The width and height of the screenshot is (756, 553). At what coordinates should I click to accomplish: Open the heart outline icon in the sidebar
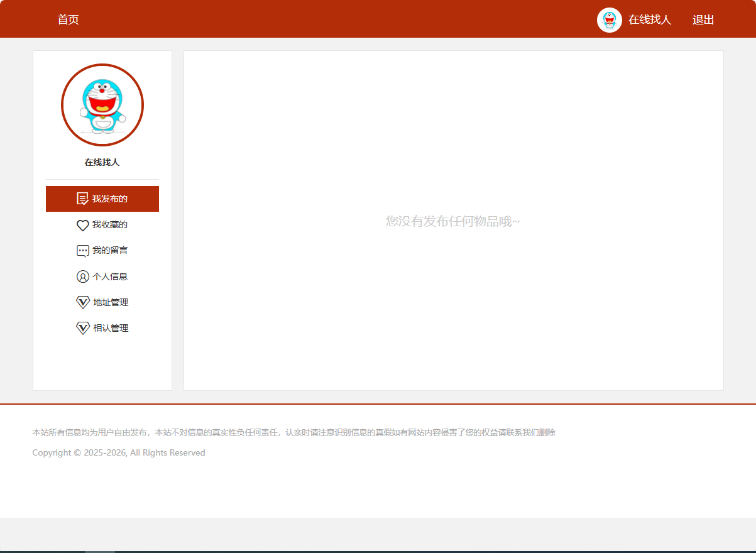click(x=82, y=224)
